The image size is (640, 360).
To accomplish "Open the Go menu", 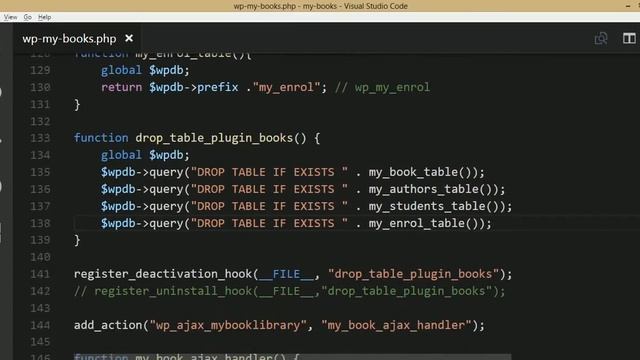I will point(27,17).
